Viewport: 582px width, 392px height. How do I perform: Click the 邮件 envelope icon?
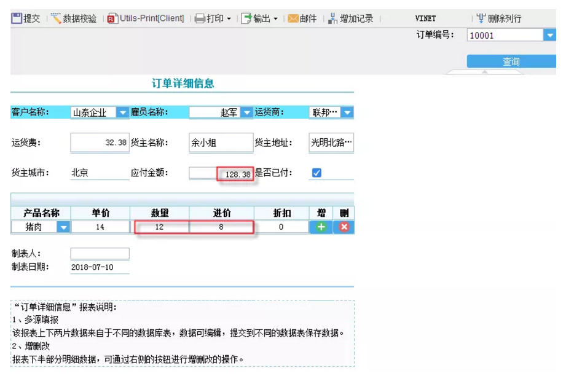click(293, 18)
